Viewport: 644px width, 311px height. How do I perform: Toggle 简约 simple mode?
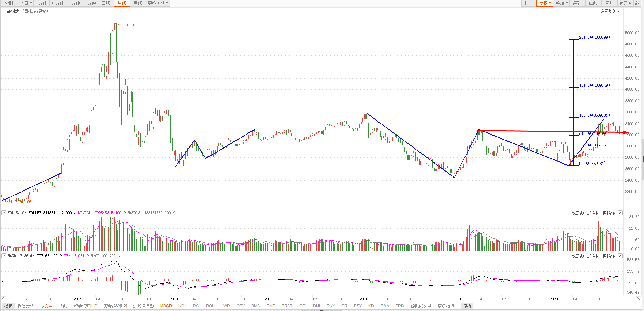point(610,3)
